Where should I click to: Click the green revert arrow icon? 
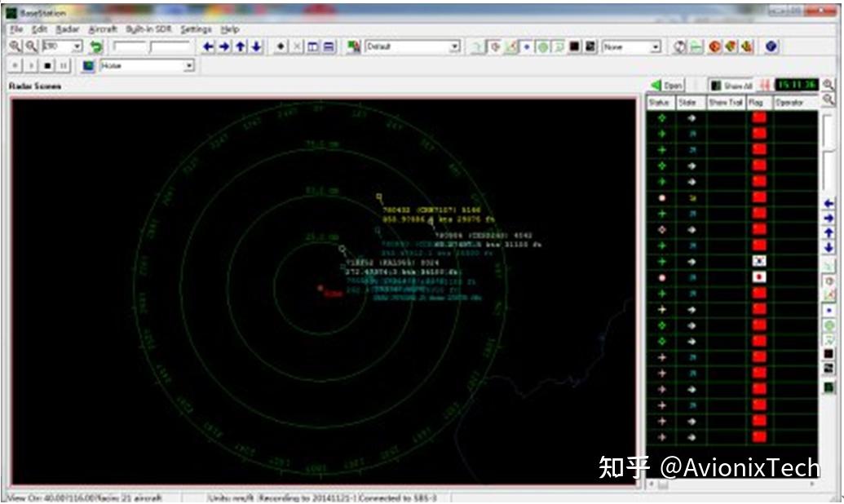click(x=95, y=46)
